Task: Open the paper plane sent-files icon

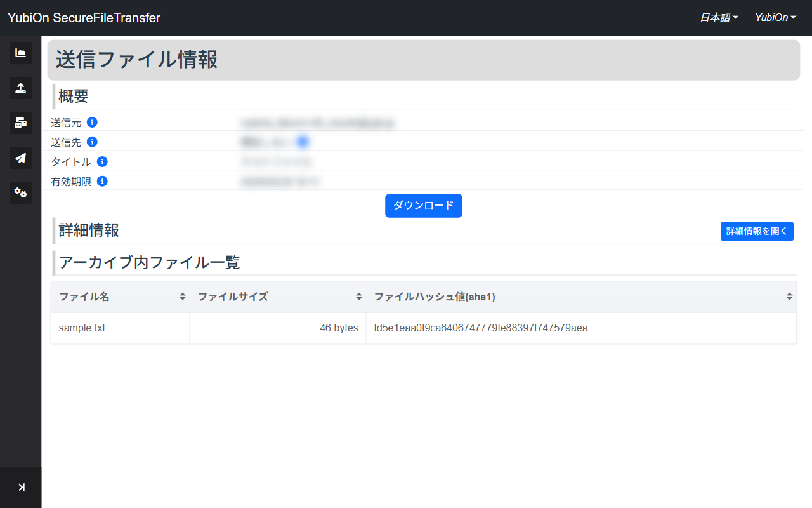Action: tap(20, 158)
